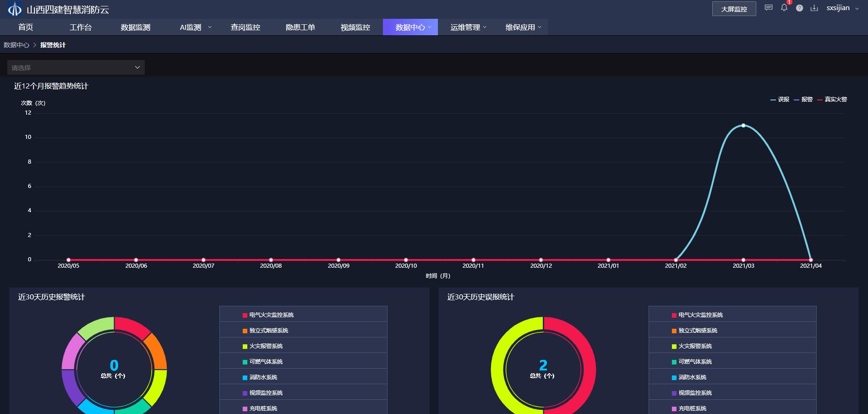868x414 pixels.
Task: Click the 大屏监控 button
Action: pos(734,9)
